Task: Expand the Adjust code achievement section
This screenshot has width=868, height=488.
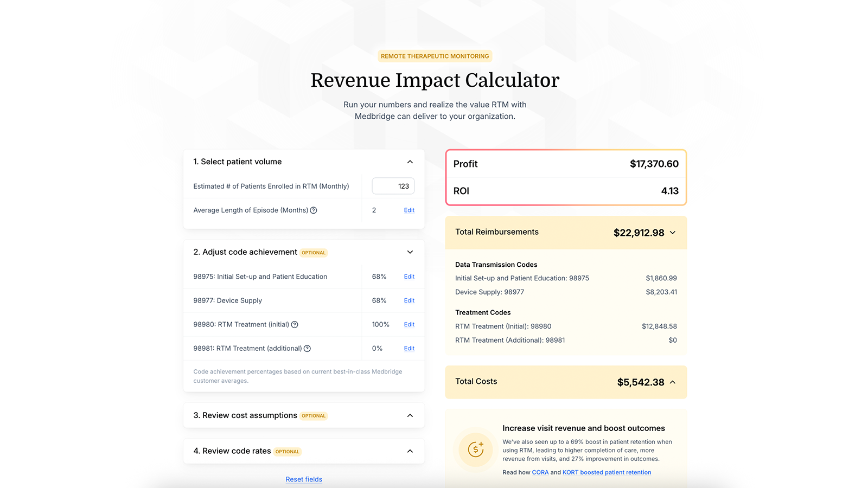Action: click(410, 252)
